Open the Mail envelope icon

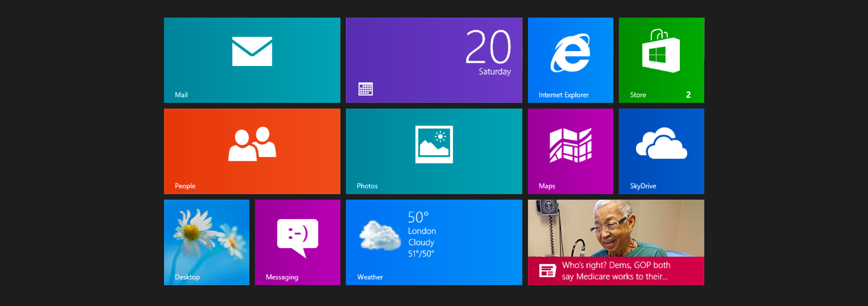[x=252, y=51]
